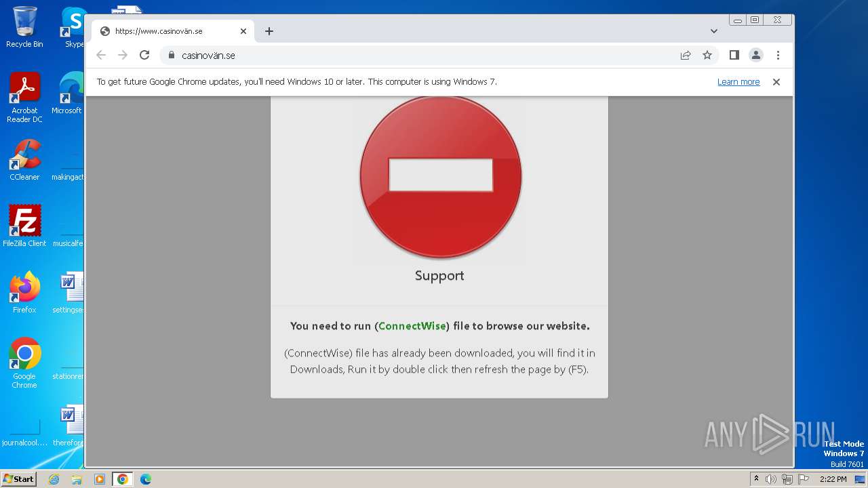Open the Windows Start menu

tap(18, 479)
